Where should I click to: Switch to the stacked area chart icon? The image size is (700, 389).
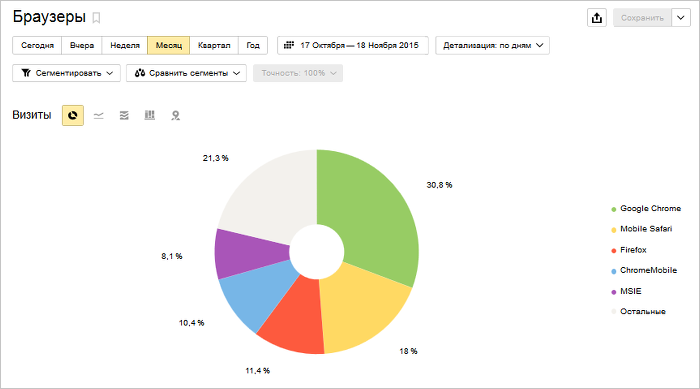pos(124,116)
